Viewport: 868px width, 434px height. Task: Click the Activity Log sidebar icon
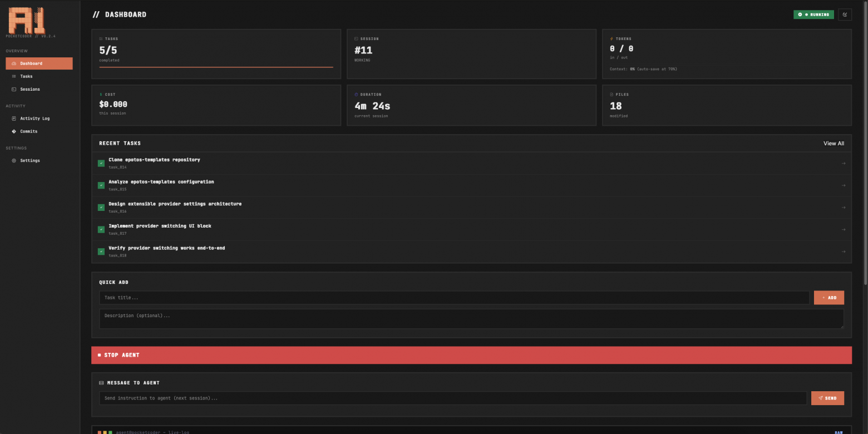[14, 119]
